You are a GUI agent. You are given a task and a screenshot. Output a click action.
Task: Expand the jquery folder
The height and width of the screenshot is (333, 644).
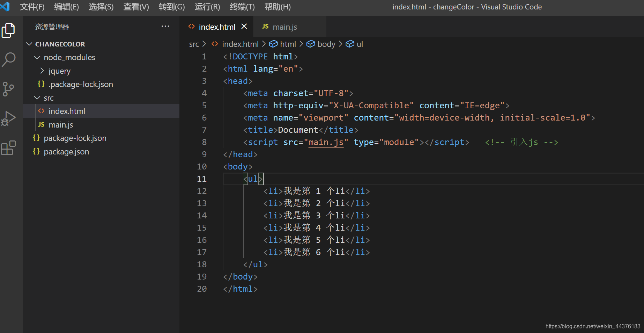[42, 71]
